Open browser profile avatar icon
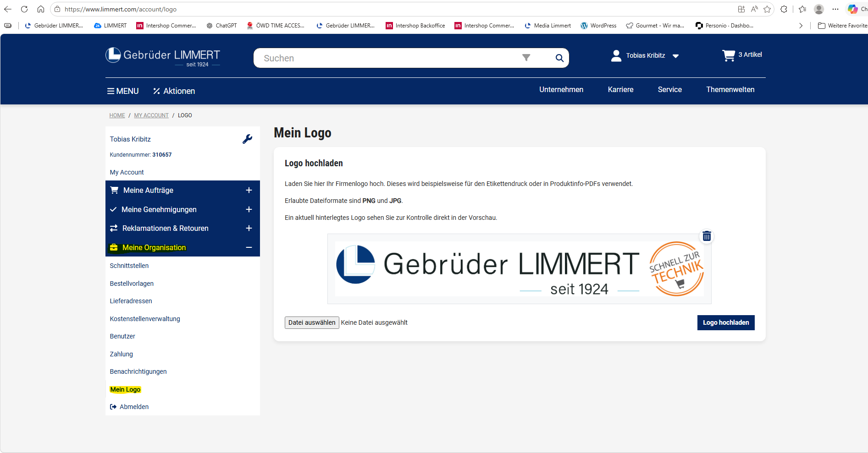This screenshot has height=453, width=868. click(x=819, y=9)
